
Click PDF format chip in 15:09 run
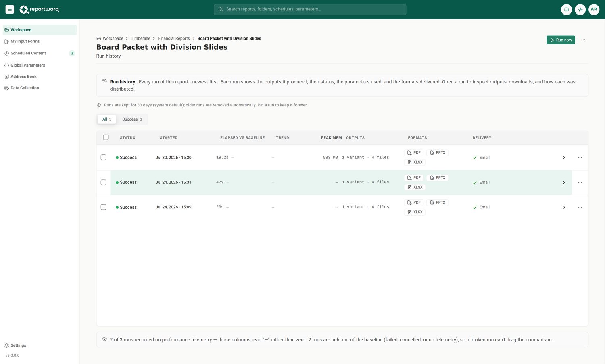(x=414, y=202)
